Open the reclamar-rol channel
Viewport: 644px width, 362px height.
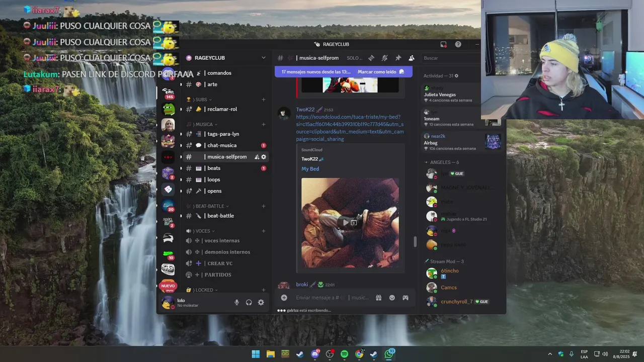point(226,109)
